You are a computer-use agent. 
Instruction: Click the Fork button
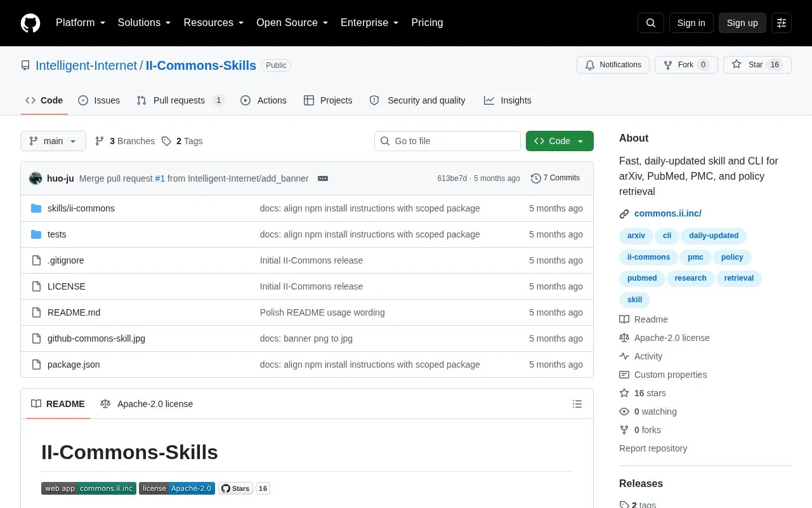tap(686, 65)
